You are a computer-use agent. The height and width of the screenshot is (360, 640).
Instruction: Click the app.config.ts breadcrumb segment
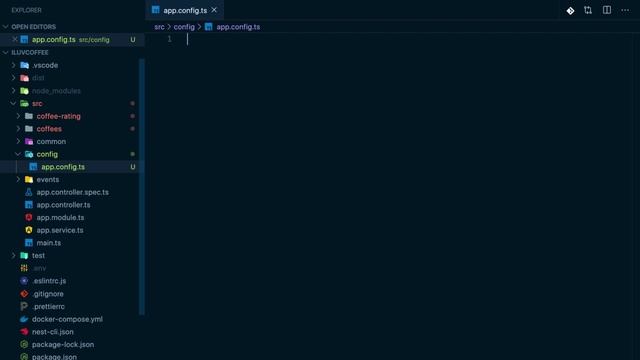[238, 27]
